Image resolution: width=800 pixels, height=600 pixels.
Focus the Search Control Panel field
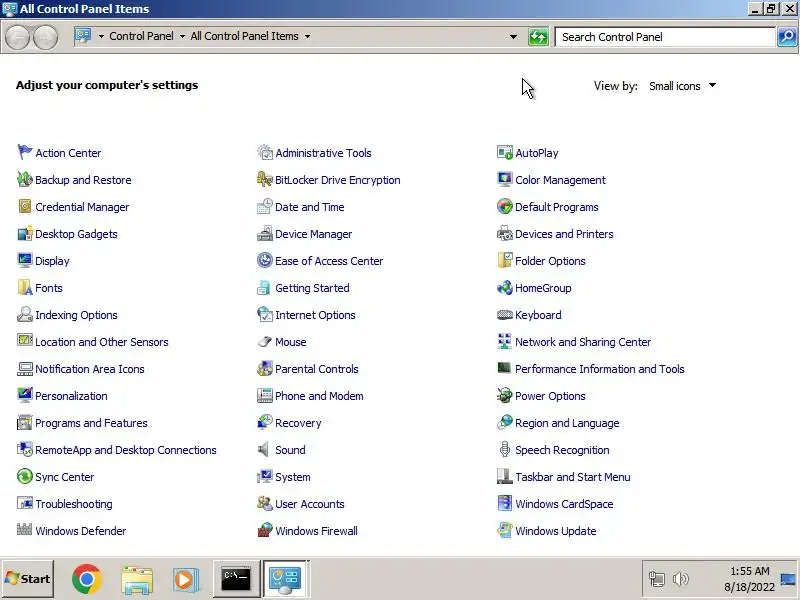[665, 37]
